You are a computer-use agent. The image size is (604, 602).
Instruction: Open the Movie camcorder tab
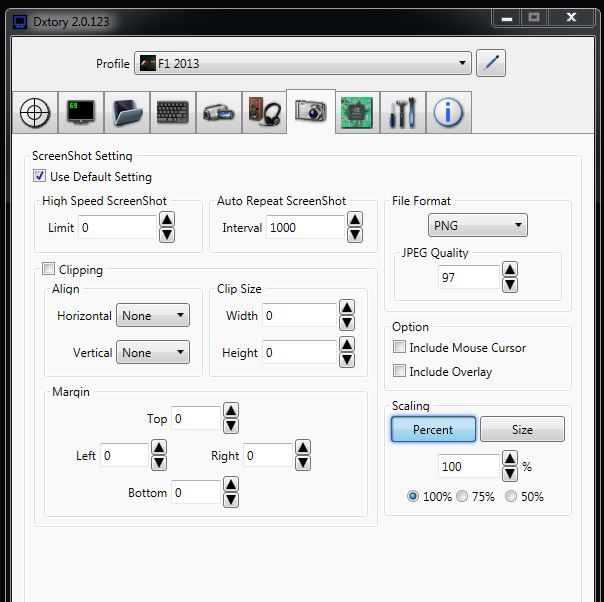(x=219, y=112)
